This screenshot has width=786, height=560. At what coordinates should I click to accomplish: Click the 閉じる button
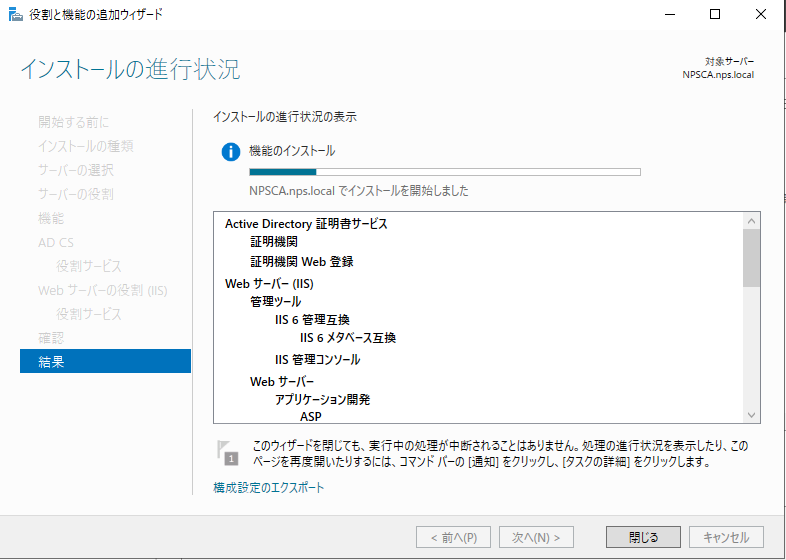[x=643, y=537]
